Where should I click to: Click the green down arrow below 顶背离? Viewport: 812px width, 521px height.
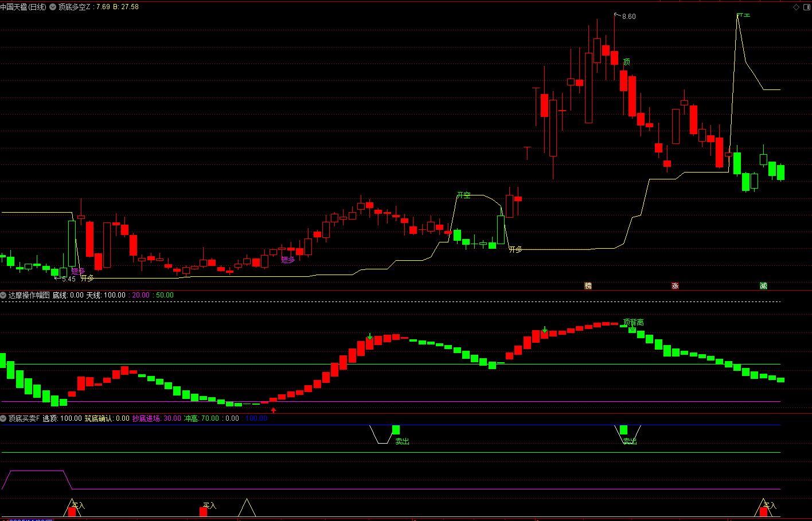pos(632,330)
